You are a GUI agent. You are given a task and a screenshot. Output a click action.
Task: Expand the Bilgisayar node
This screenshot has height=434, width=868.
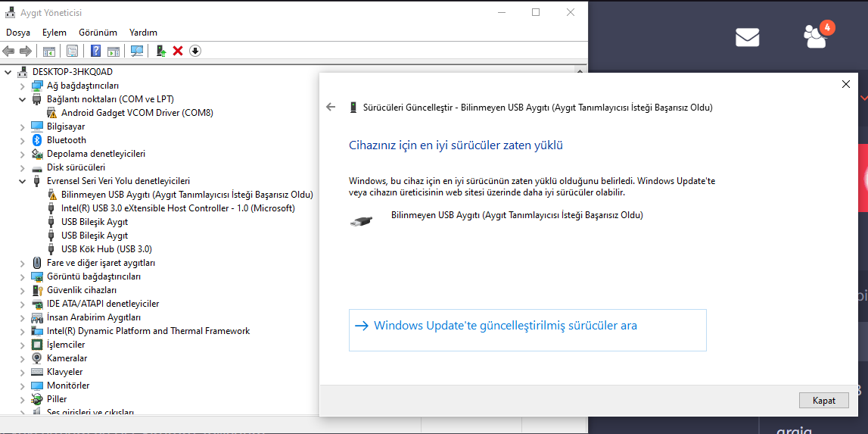tap(22, 126)
